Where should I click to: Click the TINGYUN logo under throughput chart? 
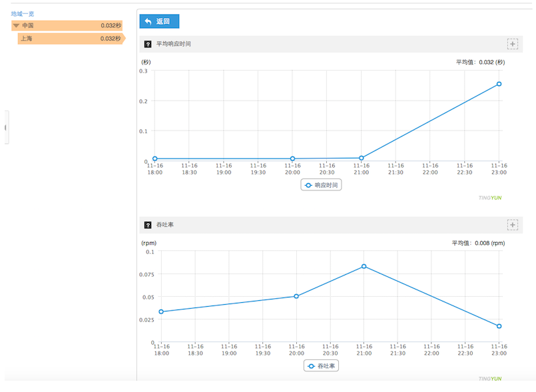491,379
